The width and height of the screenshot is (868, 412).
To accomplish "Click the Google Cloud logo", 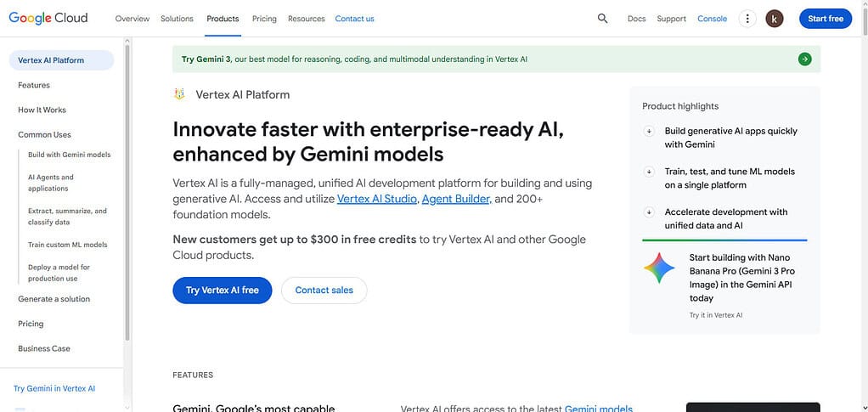I will pyautogui.click(x=48, y=19).
